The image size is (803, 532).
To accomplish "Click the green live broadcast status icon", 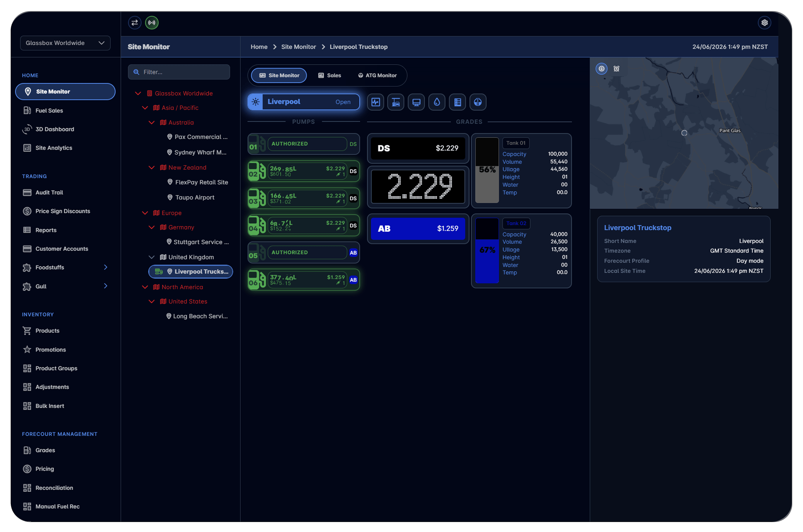I will click(x=152, y=23).
